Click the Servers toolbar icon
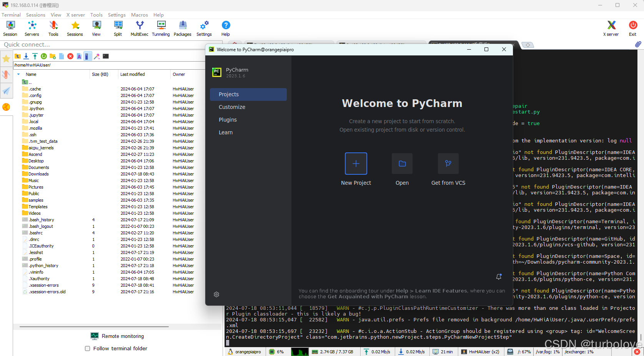The height and width of the screenshot is (356, 644). 32,28
